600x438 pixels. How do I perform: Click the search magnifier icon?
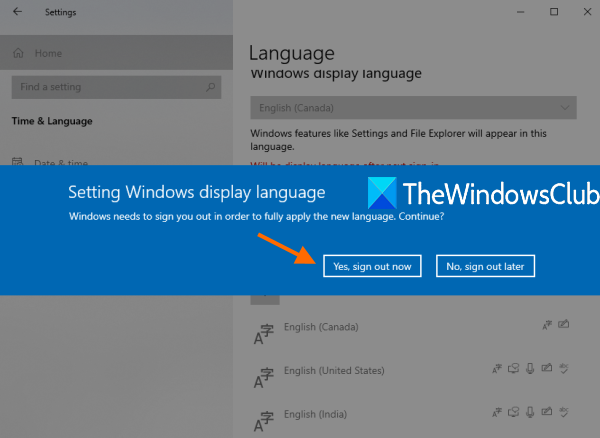[210, 87]
